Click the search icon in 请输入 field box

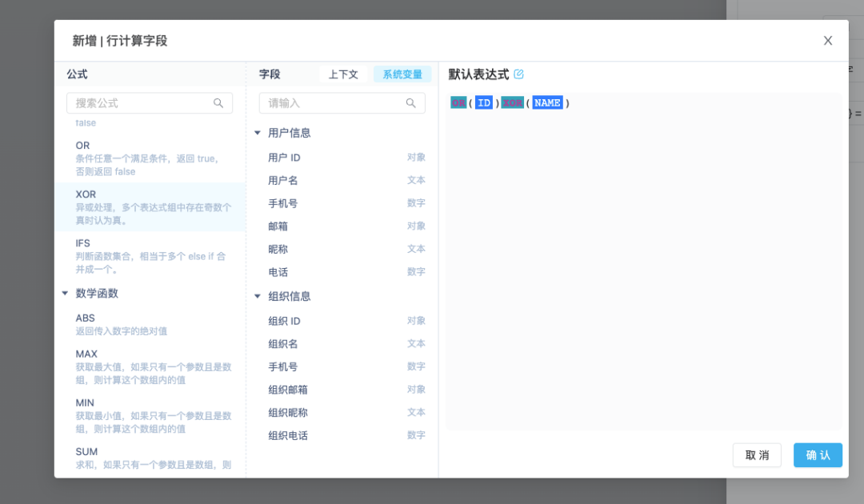point(410,103)
